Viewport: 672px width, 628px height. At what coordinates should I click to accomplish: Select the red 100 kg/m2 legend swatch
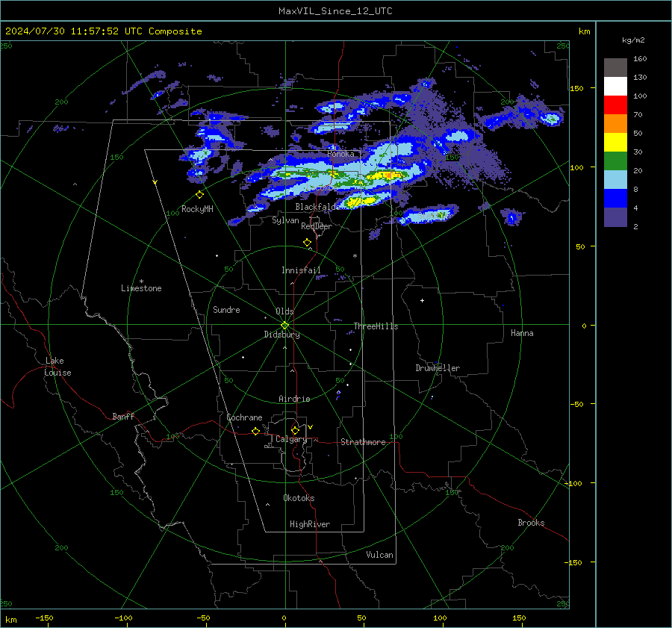(x=615, y=105)
